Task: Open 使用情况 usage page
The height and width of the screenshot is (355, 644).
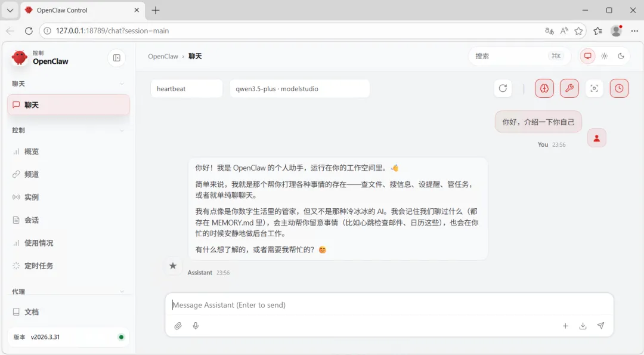Action: coord(69,243)
